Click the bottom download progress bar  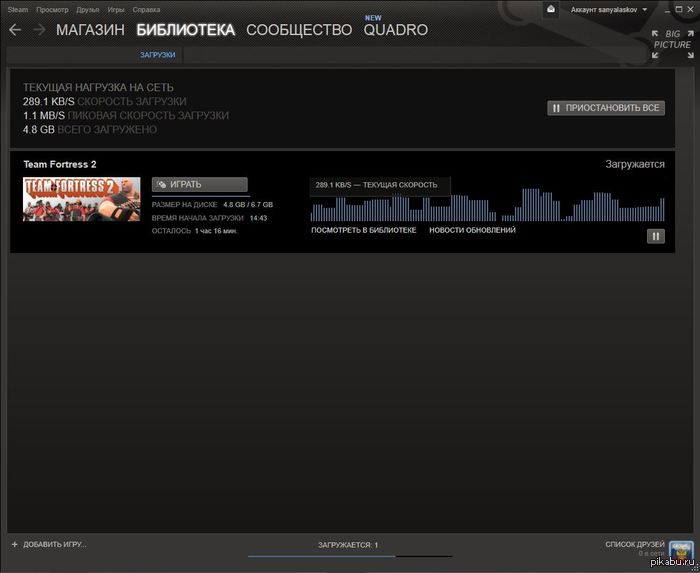[x=350, y=556]
